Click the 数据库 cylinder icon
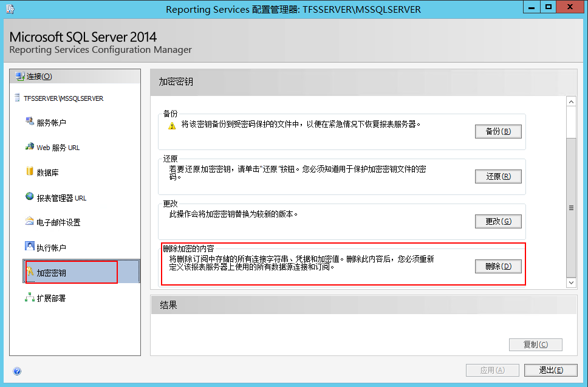Image resolution: width=588 pixels, height=387 pixels. click(30, 171)
